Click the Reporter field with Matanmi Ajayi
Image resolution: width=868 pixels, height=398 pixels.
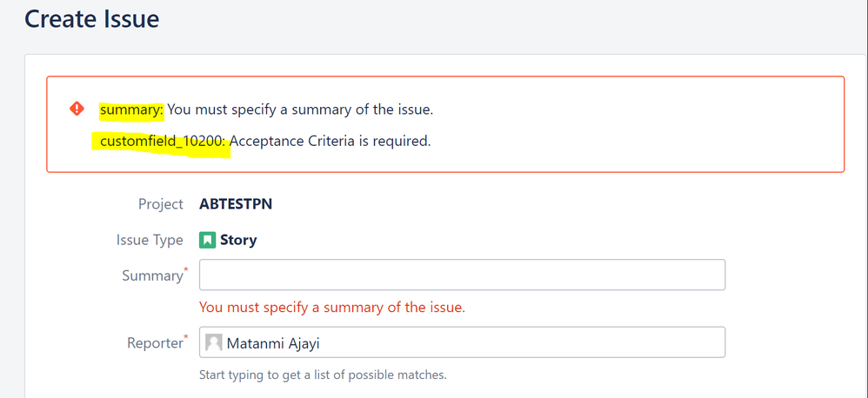(x=462, y=342)
